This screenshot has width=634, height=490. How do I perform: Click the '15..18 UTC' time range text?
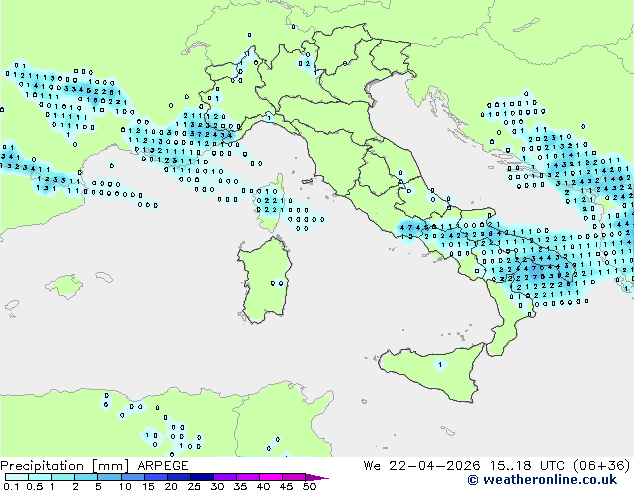click(x=528, y=466)
